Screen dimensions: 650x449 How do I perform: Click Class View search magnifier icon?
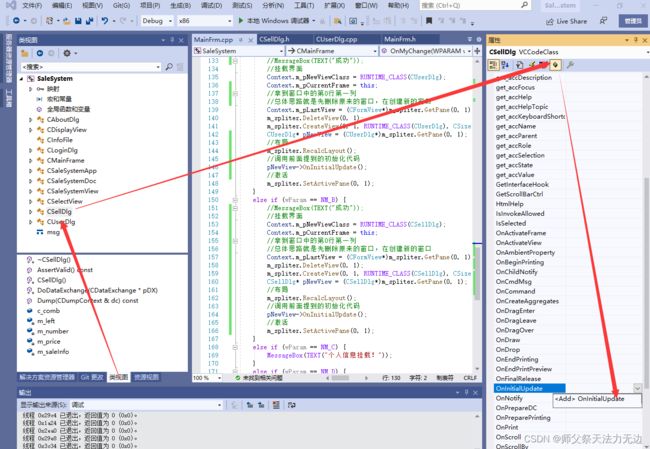coord(169,67)
